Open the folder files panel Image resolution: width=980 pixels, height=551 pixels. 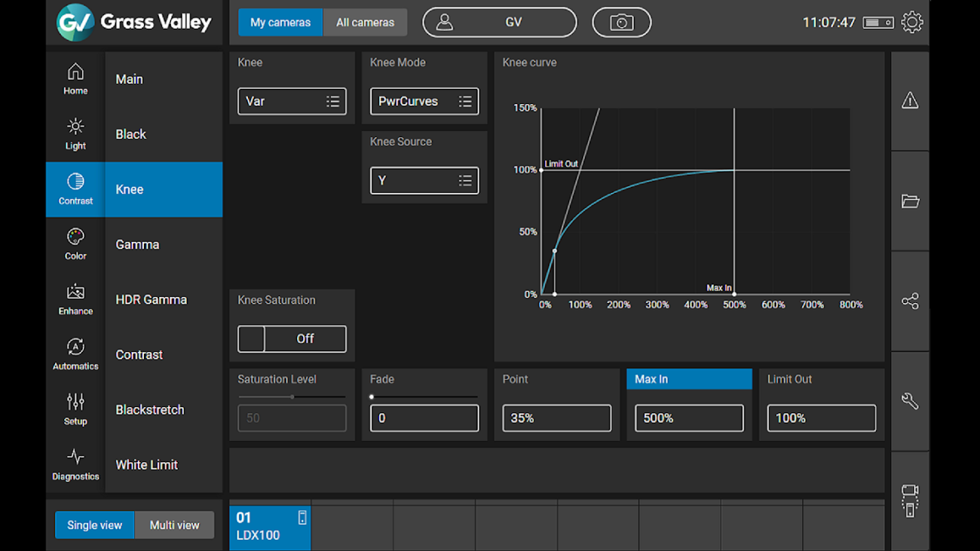(910, 201)
